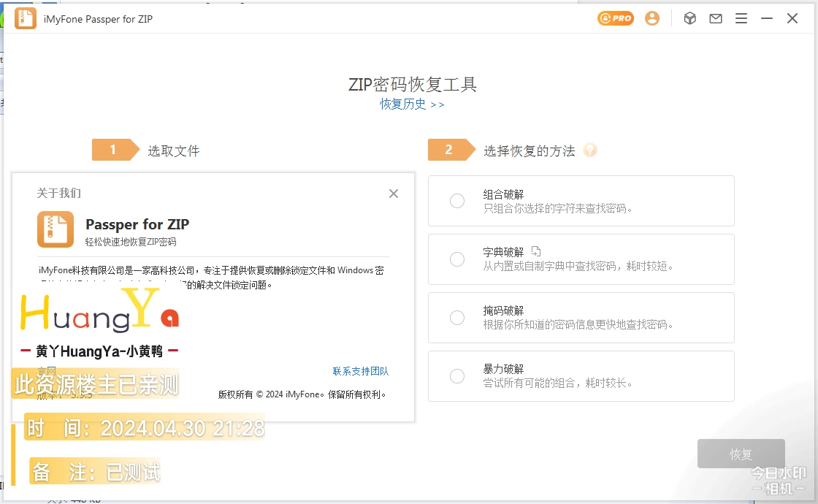
Task: Close the 关于我们 dialog
Action: coord(394,194)
